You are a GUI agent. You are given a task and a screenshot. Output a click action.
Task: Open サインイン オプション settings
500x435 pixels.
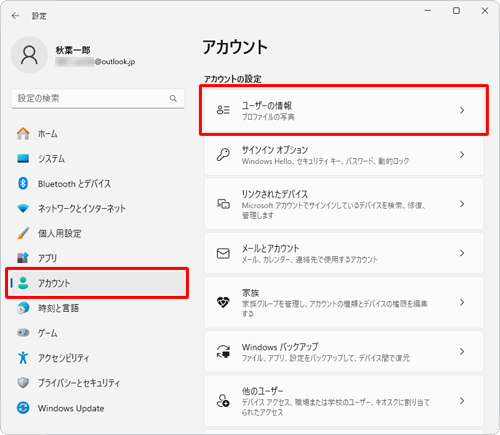[344, 155]
